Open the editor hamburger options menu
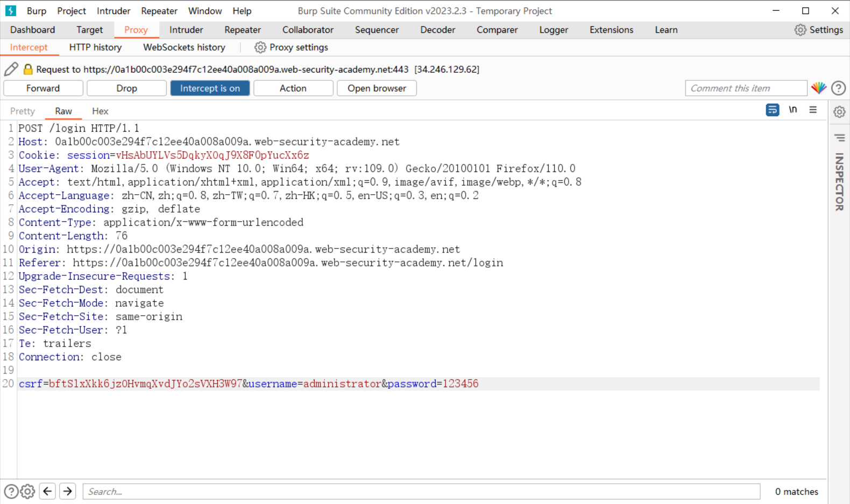The height and width of the screenshot is (504, 850). click(x=813, y=110)
